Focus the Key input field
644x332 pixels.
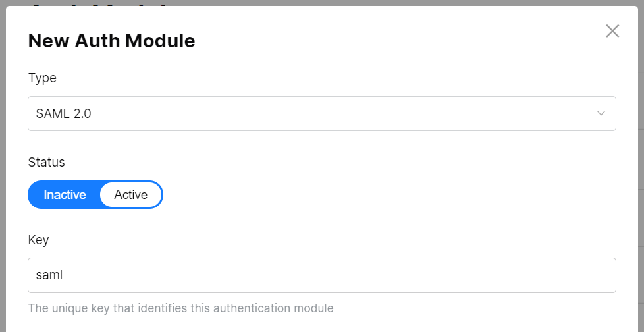[x=321, y=275]
